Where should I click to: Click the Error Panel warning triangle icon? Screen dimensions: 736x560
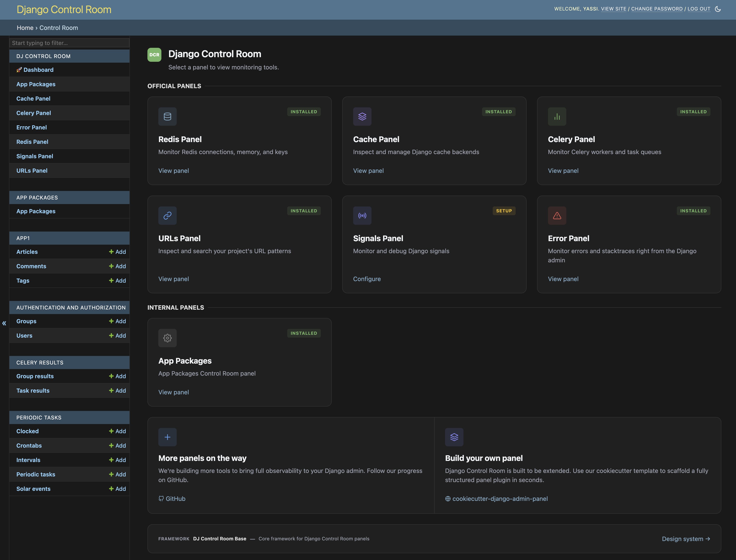[557, 215]
